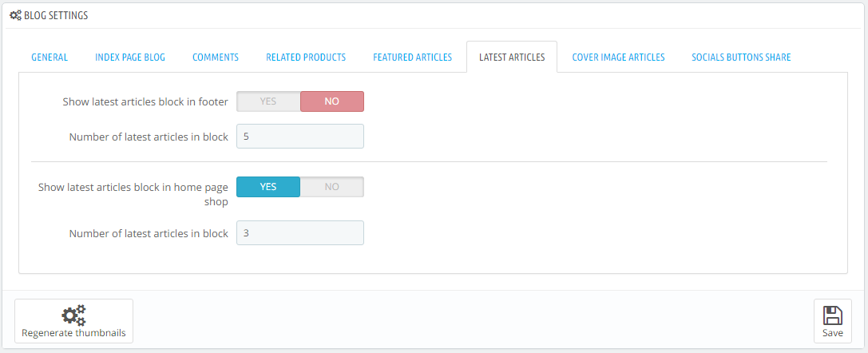
Task: Click the 'Show latest articles block in home page shop' label
Action: (133, 194)
